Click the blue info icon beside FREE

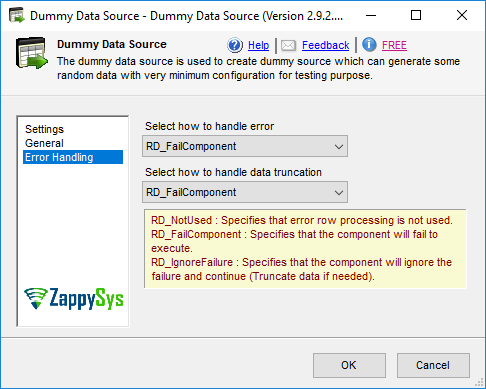(x=369, y=45)
